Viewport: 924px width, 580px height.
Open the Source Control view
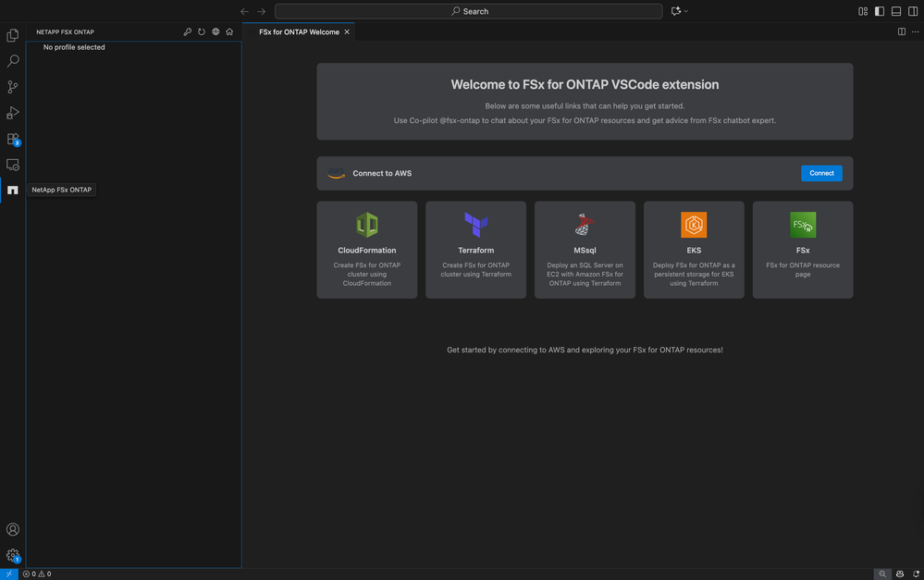[13, 87]
